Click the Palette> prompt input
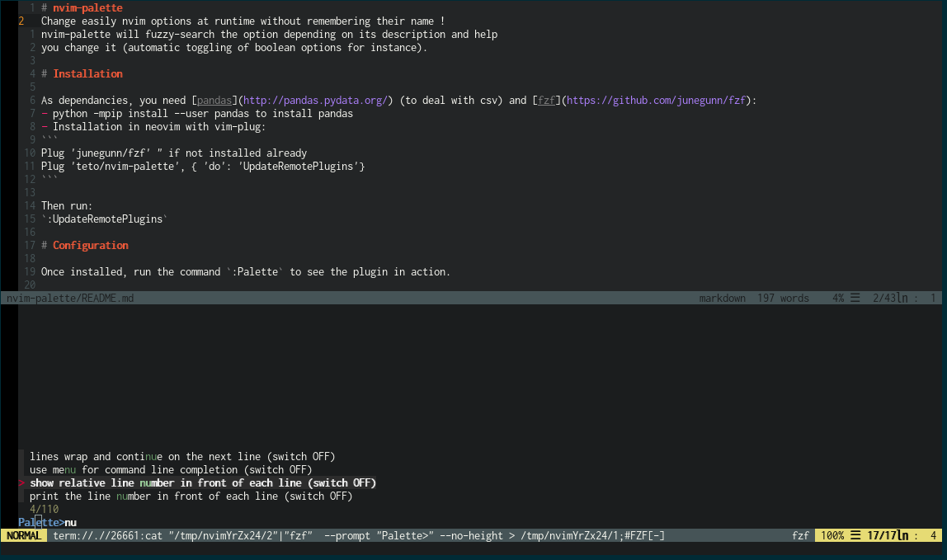947x560 pixels. [x=47, y=523]
